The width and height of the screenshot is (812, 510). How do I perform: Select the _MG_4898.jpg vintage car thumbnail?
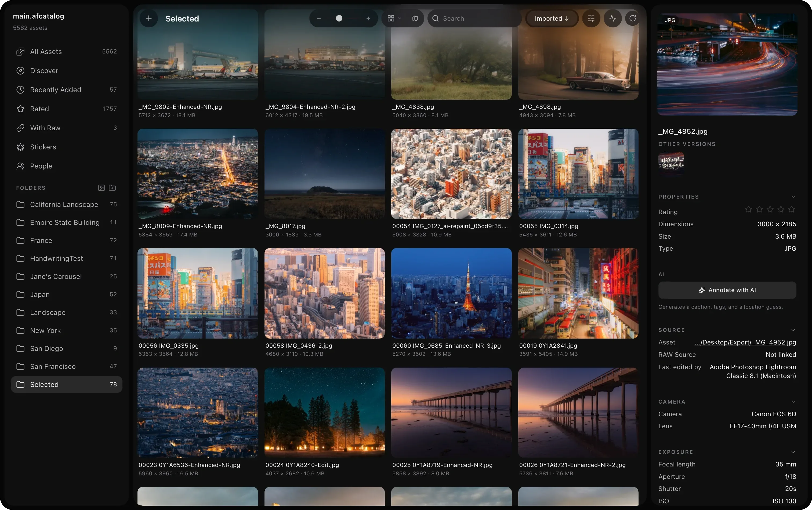(578, 55)
